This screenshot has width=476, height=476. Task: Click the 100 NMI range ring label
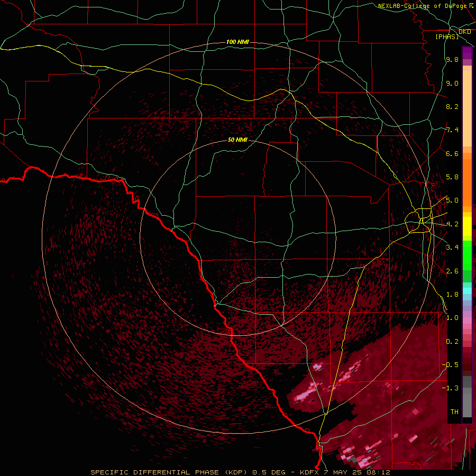(x=237, y=42)
